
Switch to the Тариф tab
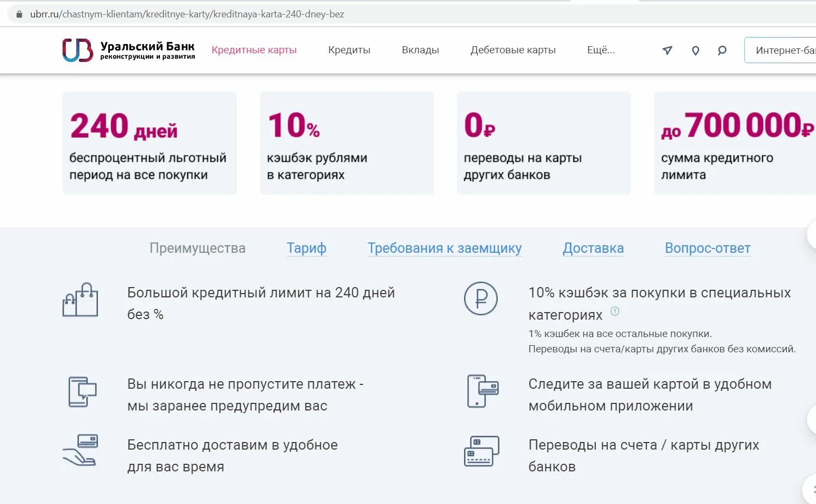[x=307, y=248]
